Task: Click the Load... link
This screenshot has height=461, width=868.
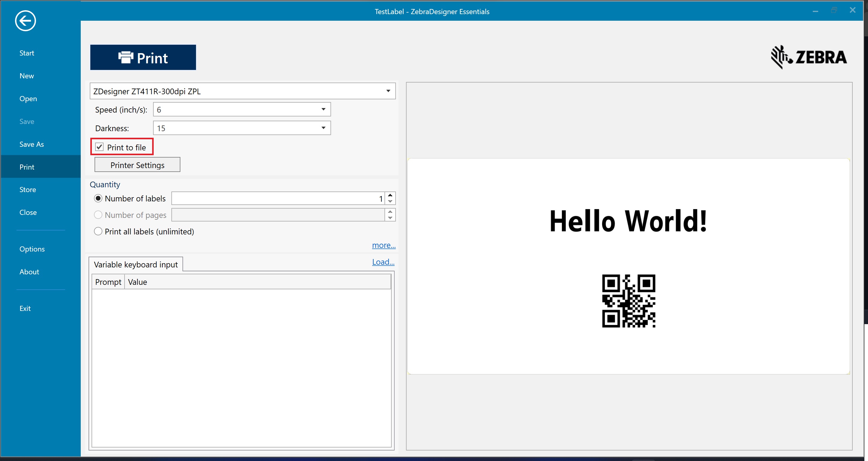Action: pos(383,262)
